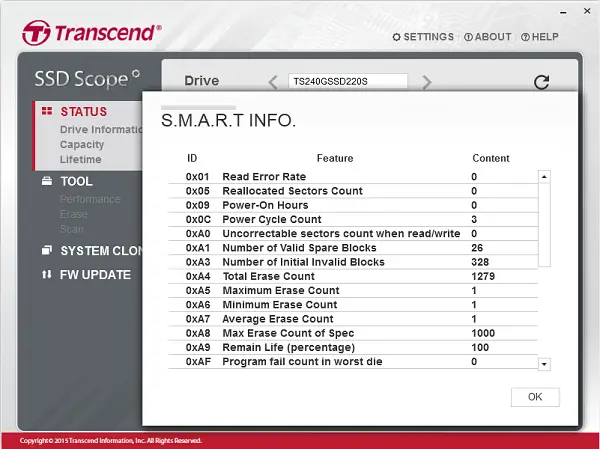Click the SYSTEM CLONE icon
The height and width of the screenshot is (449, 600).
pyautogui.click(x=47, y=250)
